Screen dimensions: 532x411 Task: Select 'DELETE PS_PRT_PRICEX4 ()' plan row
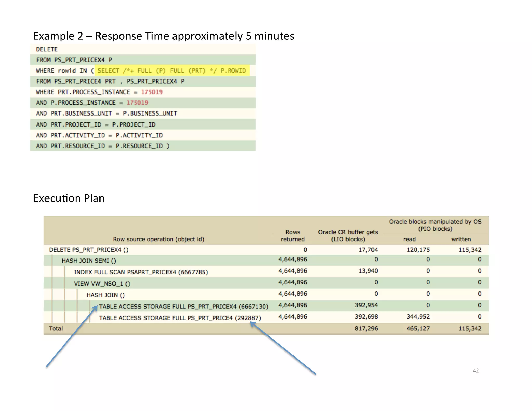coord(89,250)
